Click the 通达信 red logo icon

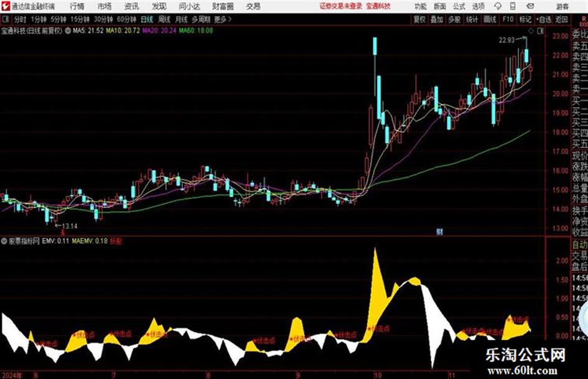tap(6, 6)
